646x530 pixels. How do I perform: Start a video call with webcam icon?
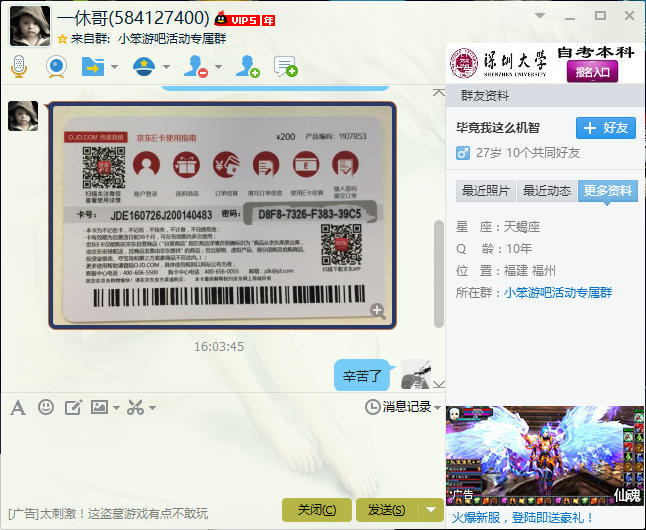pos(56,66)
